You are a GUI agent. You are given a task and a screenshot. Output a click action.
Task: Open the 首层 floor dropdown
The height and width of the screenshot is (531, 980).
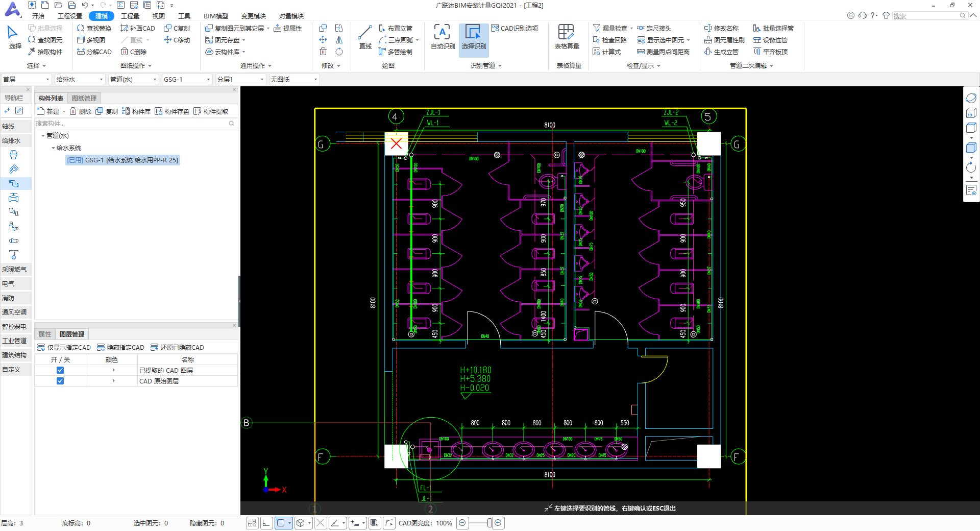tap(26, 80)
